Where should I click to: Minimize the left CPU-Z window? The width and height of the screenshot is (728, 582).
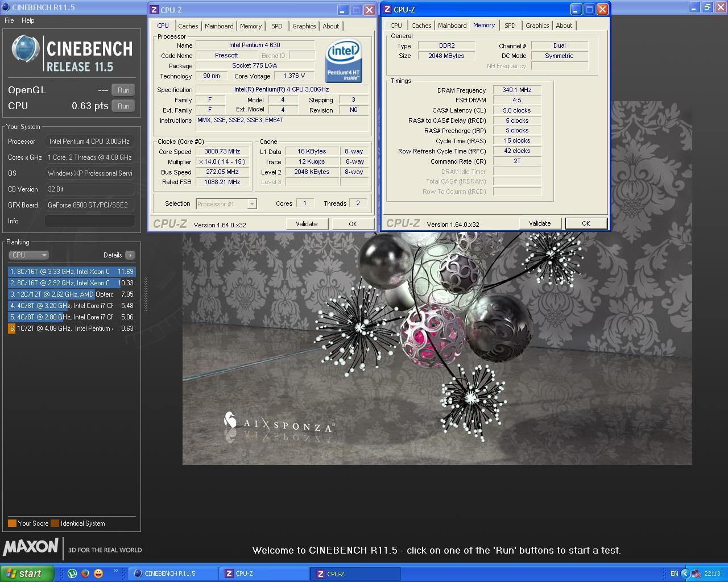point(342,10)
